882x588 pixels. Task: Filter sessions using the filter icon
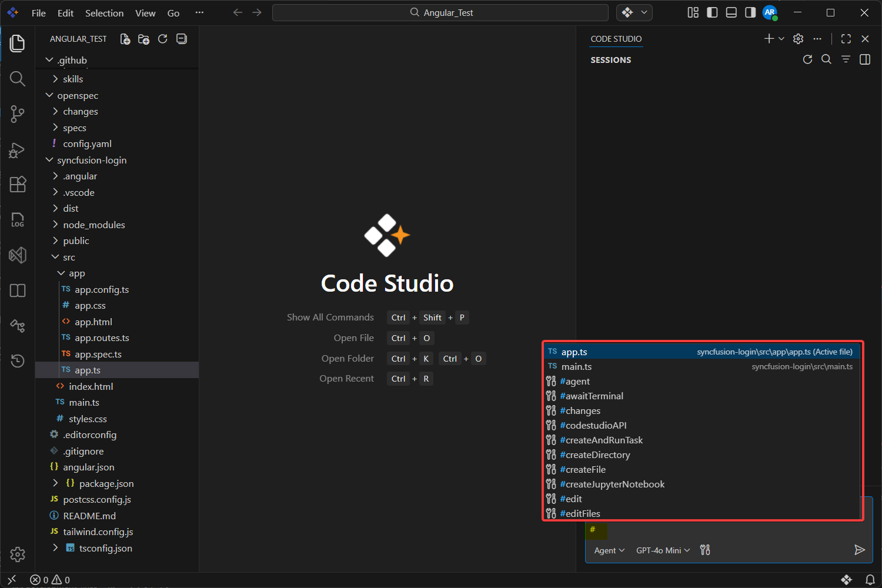tap(846, 59)
